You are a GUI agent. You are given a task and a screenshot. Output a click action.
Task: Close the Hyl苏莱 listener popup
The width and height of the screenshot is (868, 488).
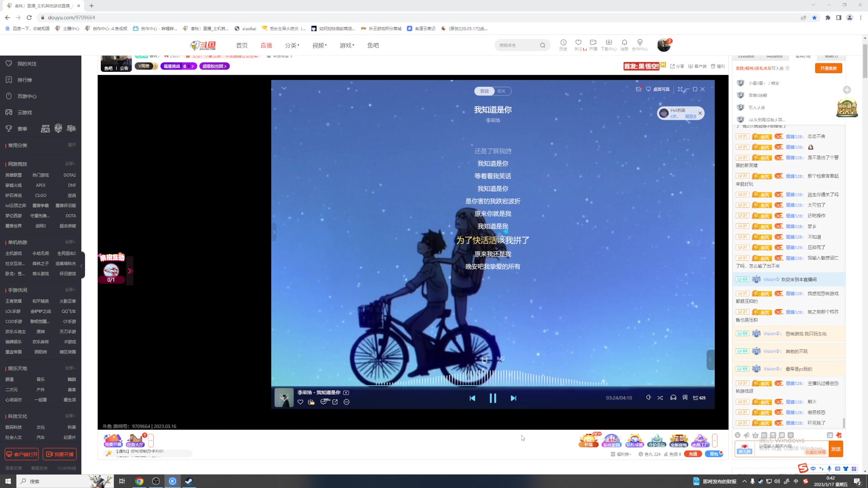tap(700, 113)
